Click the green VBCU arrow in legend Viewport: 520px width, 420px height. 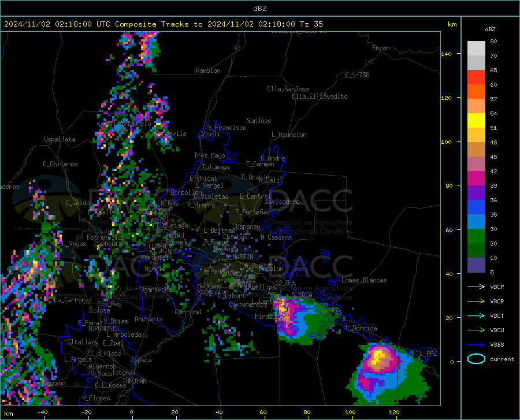[x=476, y=330]
